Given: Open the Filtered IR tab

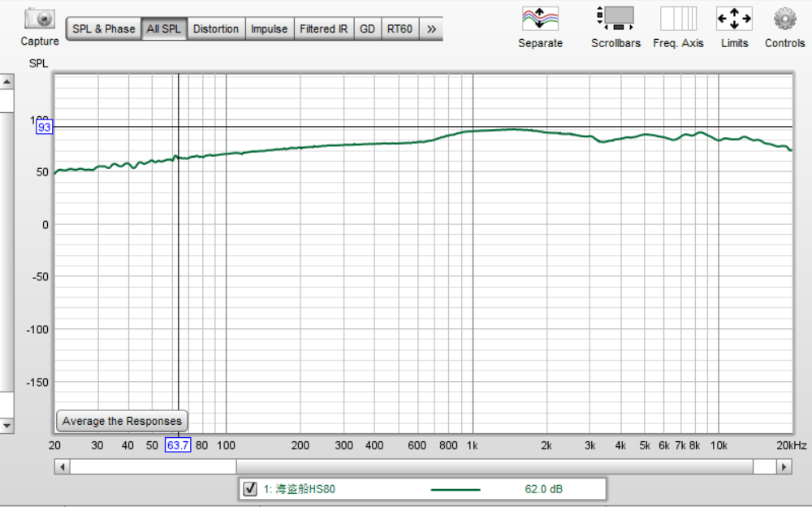Looking at the screenshot, I should pos(323,29).
